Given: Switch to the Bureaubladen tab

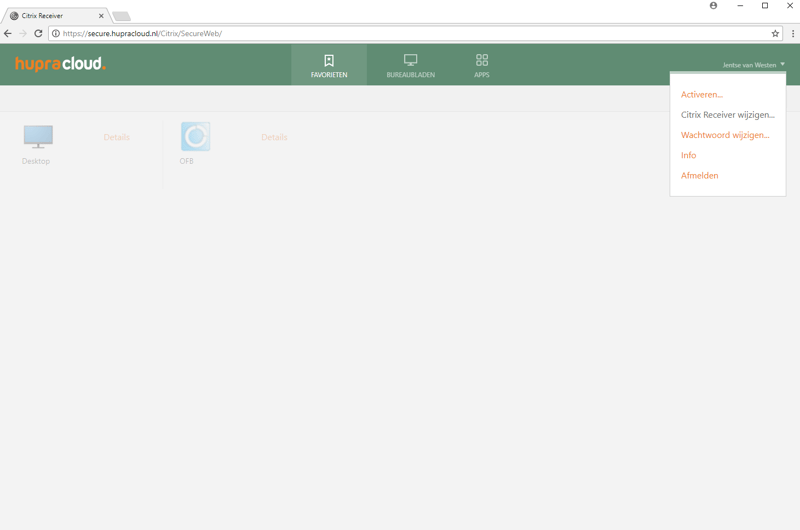Looking at the screenshot, I should click(x=410, y=65).
